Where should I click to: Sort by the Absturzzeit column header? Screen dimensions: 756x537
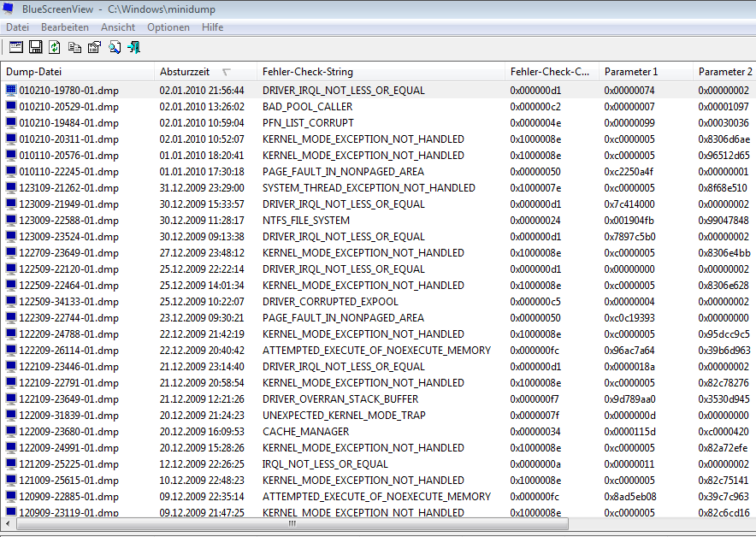click(x=205, y=72)
